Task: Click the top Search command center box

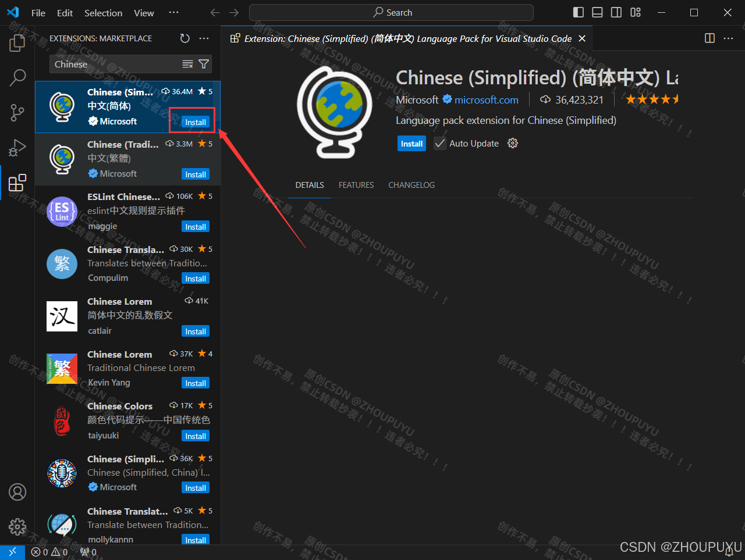Action: click(x=391, y=12)
